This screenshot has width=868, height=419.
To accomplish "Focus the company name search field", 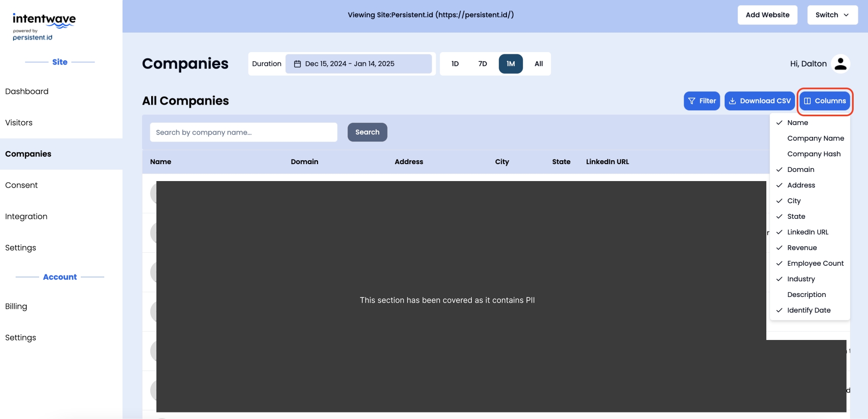I will [243, 132].
